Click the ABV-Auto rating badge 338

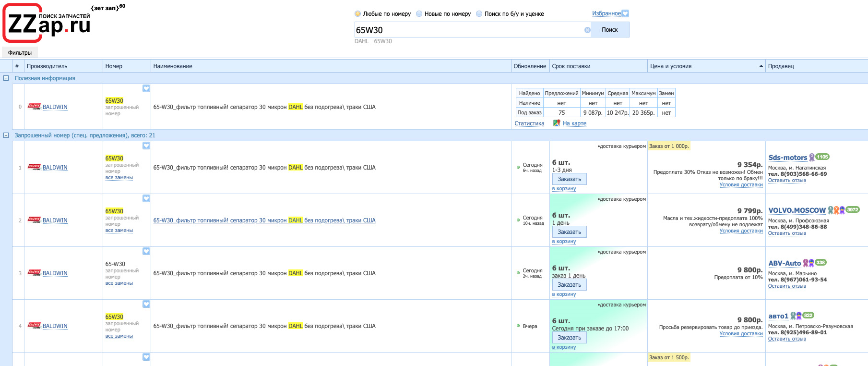[x=821, y=262]
